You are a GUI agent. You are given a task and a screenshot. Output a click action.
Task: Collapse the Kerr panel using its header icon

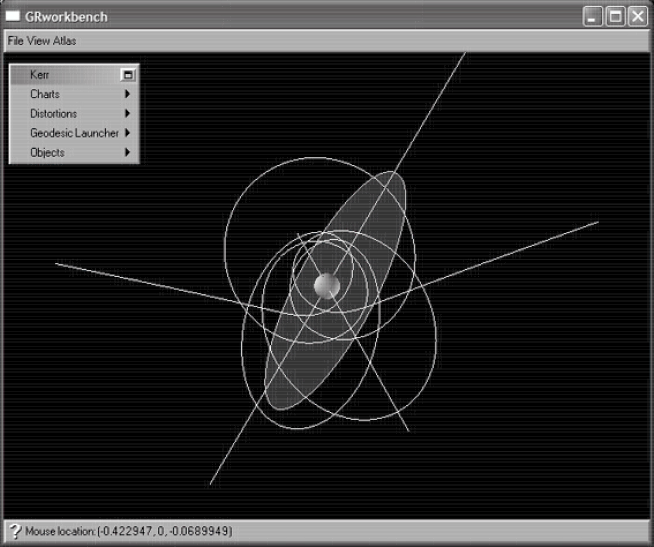pos(128,74)
